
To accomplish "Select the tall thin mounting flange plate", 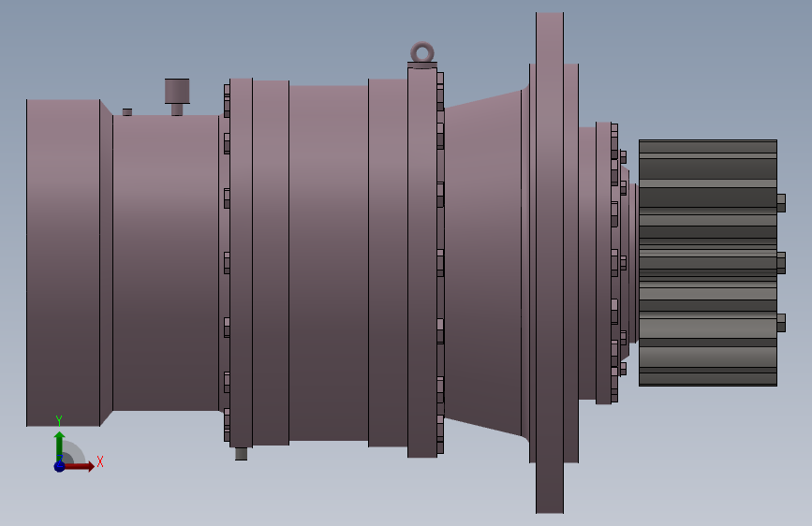I will [550, 263].
